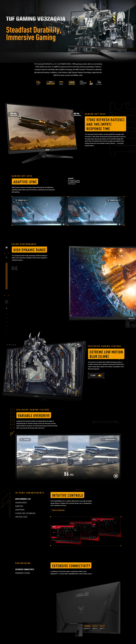
Task: Pause the Variable Overdrive demo video
Action: point(116,476)
